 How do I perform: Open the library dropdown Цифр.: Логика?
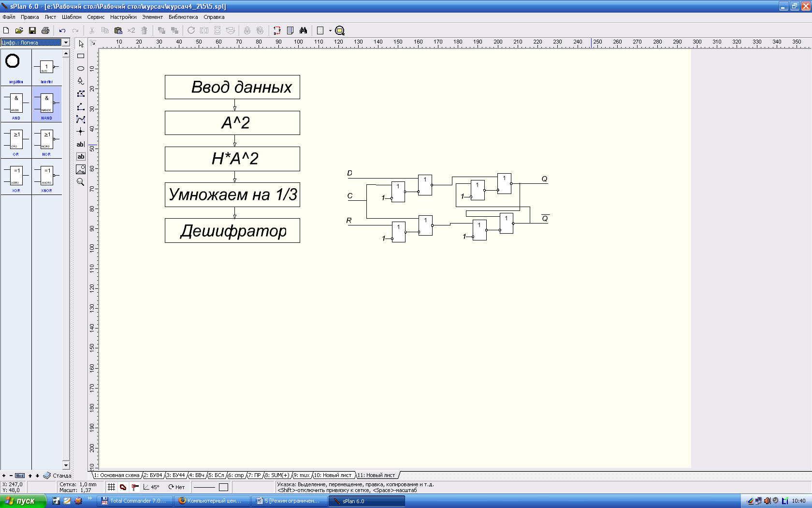[x=35, y=43]
